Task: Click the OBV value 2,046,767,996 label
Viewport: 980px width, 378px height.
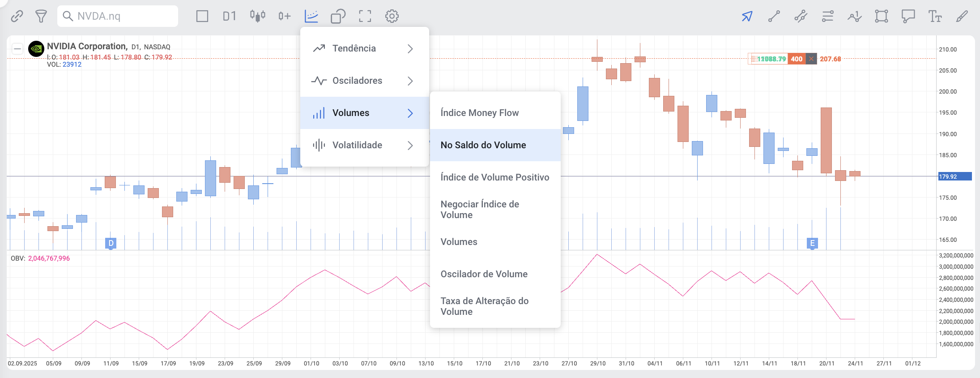Action: pos(49,258)
